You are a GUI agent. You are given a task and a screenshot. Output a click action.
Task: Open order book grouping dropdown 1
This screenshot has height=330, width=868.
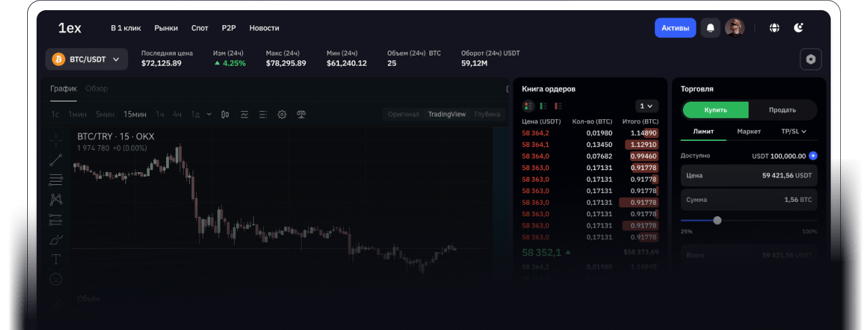pos(647,106)
